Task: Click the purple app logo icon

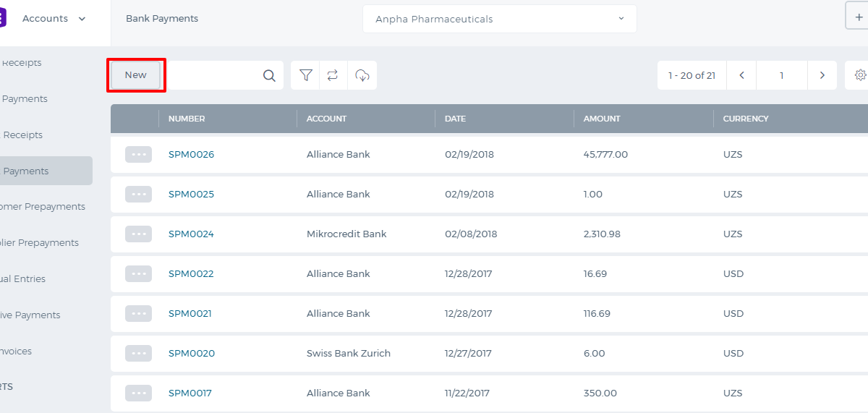Action: (2, 16)
